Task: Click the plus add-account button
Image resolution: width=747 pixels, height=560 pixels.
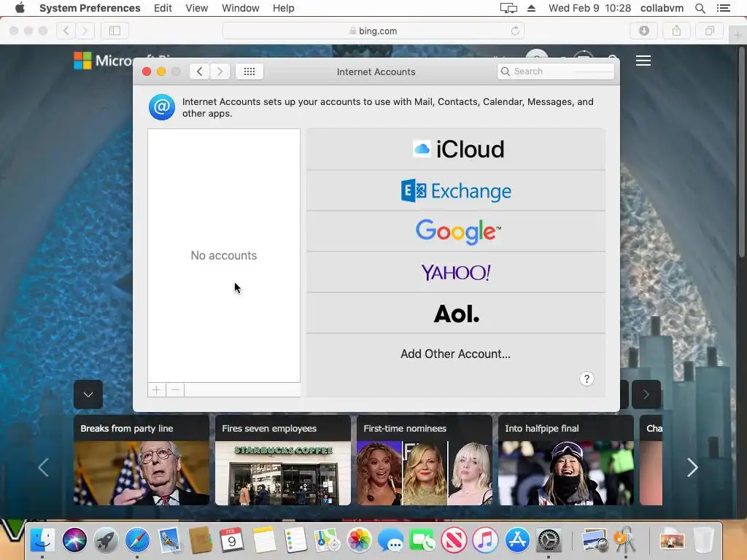Action: click(x=156, y=390)
